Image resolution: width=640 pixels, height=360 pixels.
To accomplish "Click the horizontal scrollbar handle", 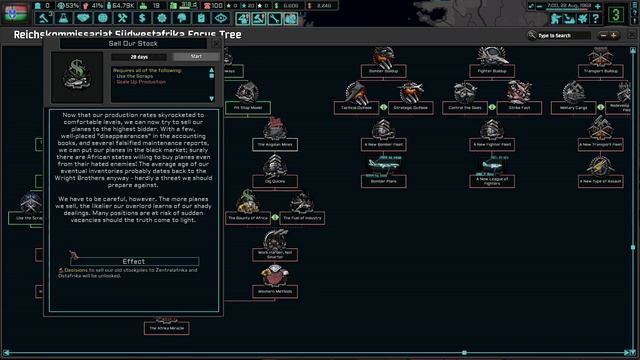I will [464, 353].
